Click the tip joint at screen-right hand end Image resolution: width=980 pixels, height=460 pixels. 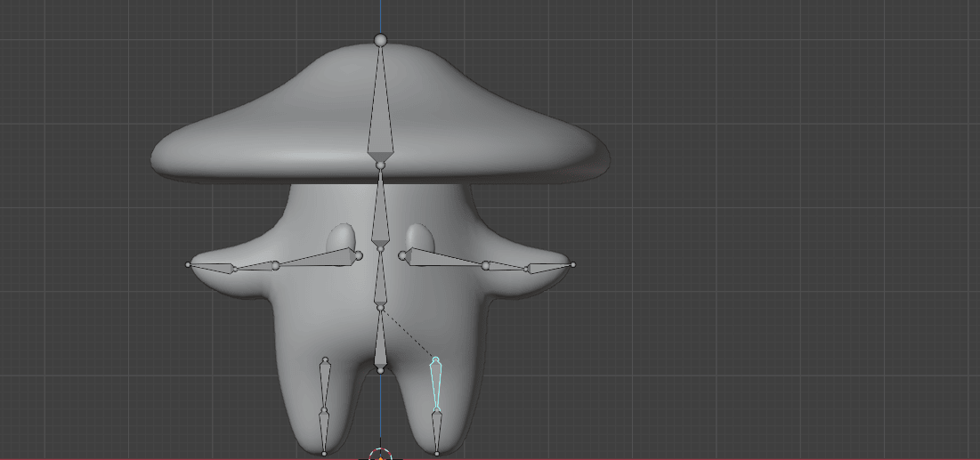572,264
